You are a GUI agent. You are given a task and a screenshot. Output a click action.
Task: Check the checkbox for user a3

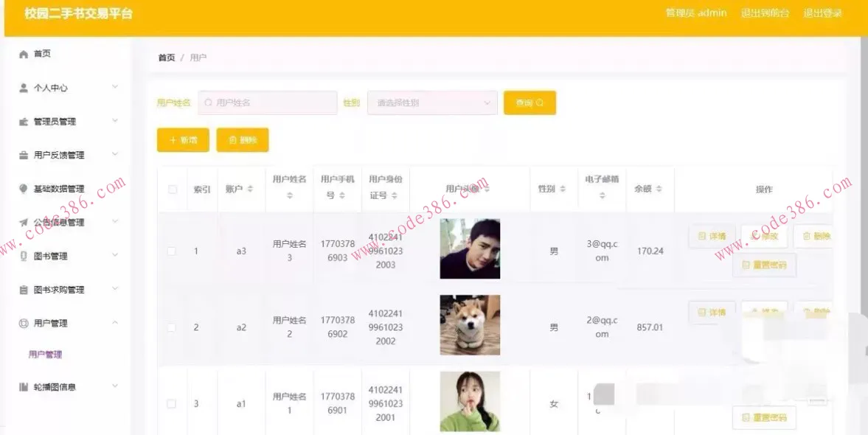pyautogui.click(x=172, y=251)
